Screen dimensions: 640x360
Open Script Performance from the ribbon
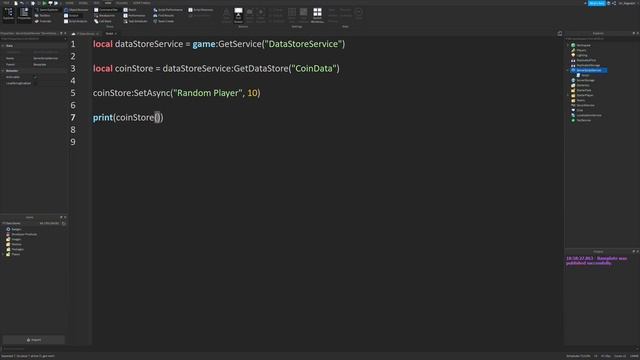pyautogui.click(x=168, y=10)
